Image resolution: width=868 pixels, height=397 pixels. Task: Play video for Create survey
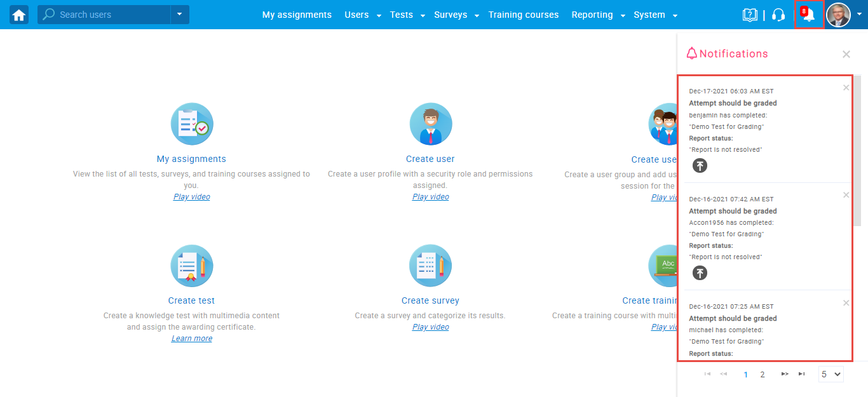click(430, 327)
